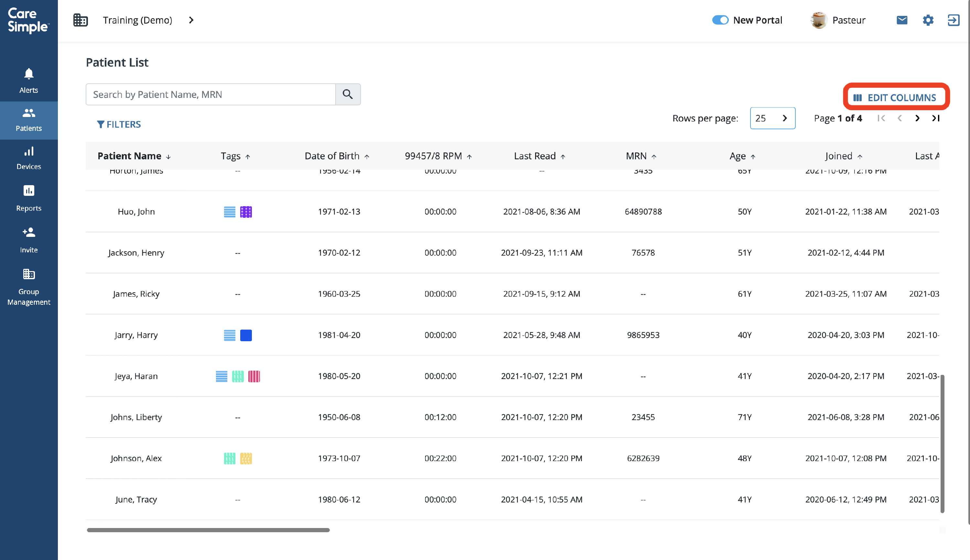Click the patient search input field
This screenshot has width=970, height=560.
tap(210, 94)
